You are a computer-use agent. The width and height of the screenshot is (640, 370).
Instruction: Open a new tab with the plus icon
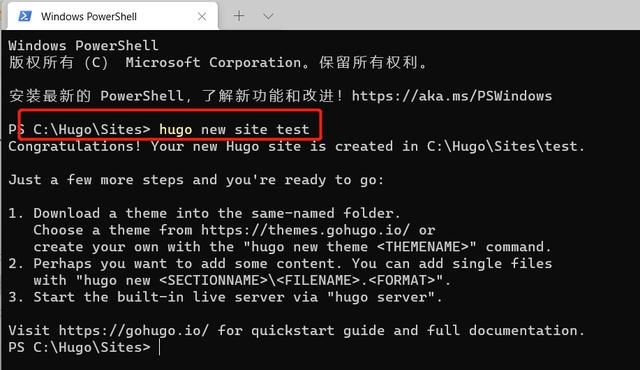click(239, 16)
